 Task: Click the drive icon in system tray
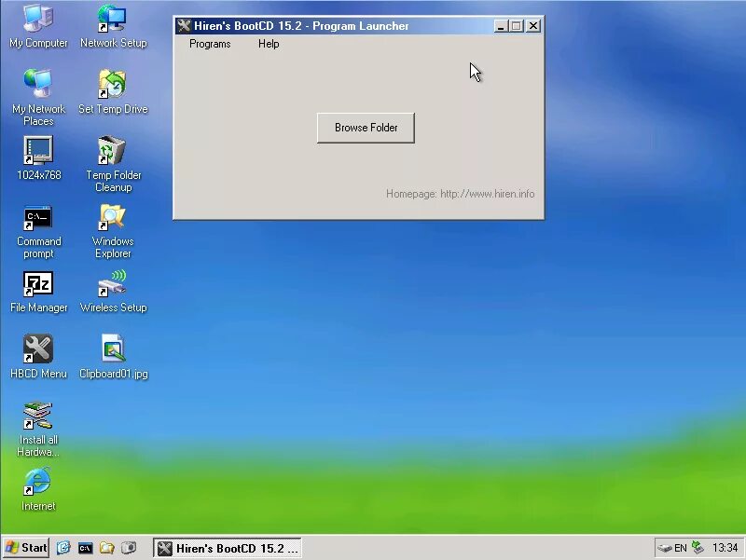coord(664,548)
